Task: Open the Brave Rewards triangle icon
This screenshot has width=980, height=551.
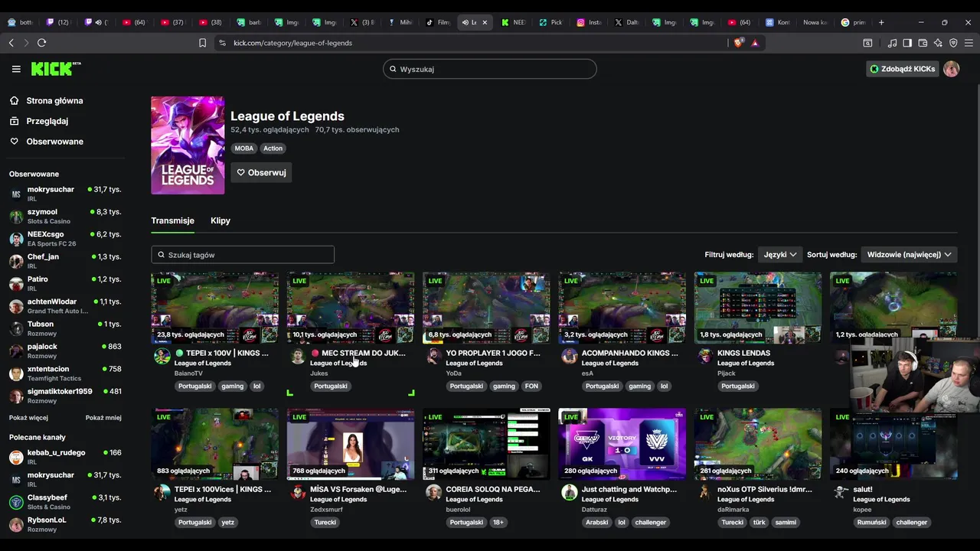Action: (x=755, y=43)
